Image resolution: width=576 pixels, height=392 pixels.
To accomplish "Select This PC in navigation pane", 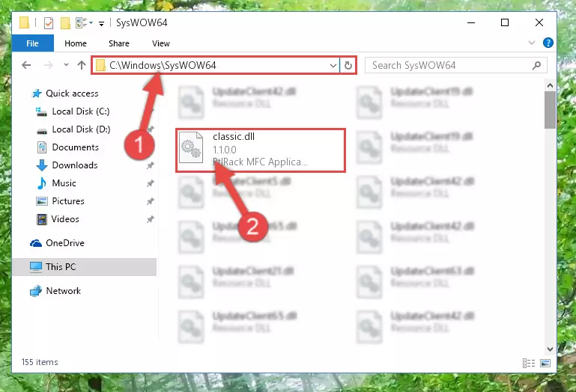I will tap(84, 267).
